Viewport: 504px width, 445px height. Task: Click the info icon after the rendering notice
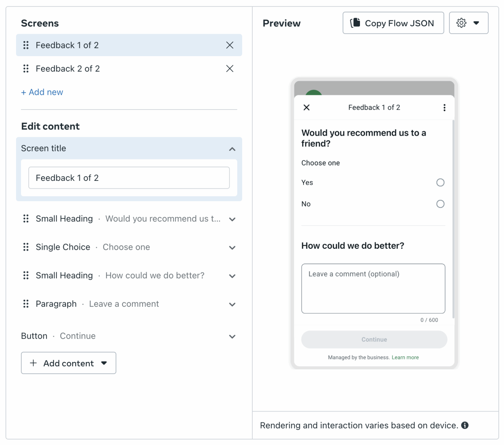465,425
